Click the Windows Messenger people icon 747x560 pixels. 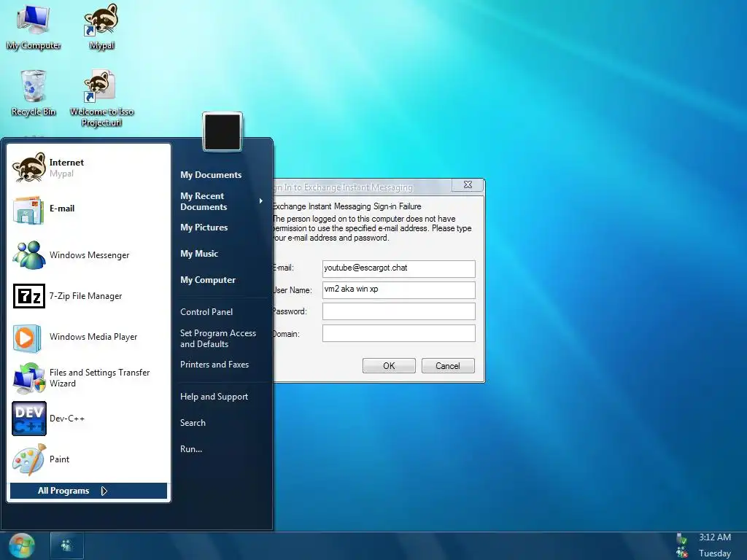(28, 255)
